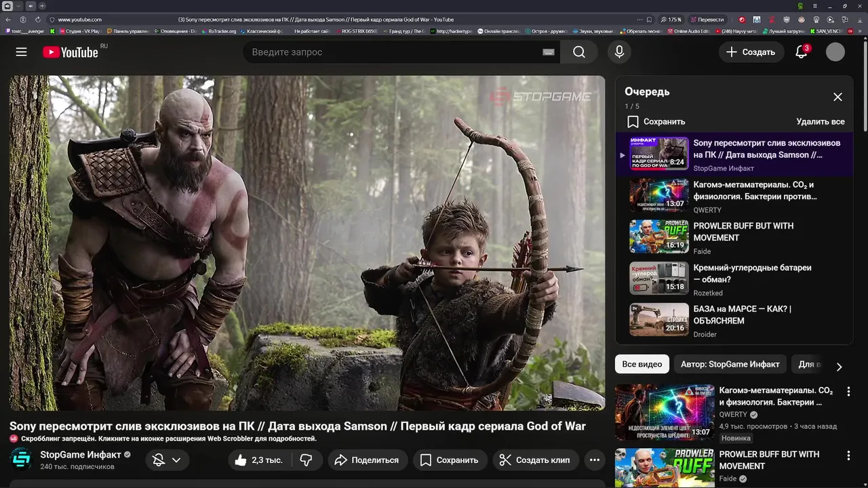Open the 'Студия - VK Play' bookmark
Viewport: 868px width, 488px height.
coord(79,31)
